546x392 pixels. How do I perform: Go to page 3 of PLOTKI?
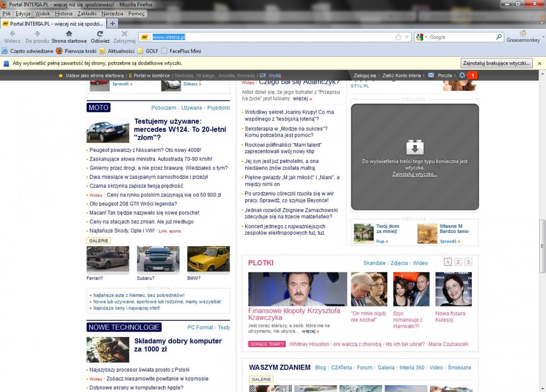click(468, 262)
